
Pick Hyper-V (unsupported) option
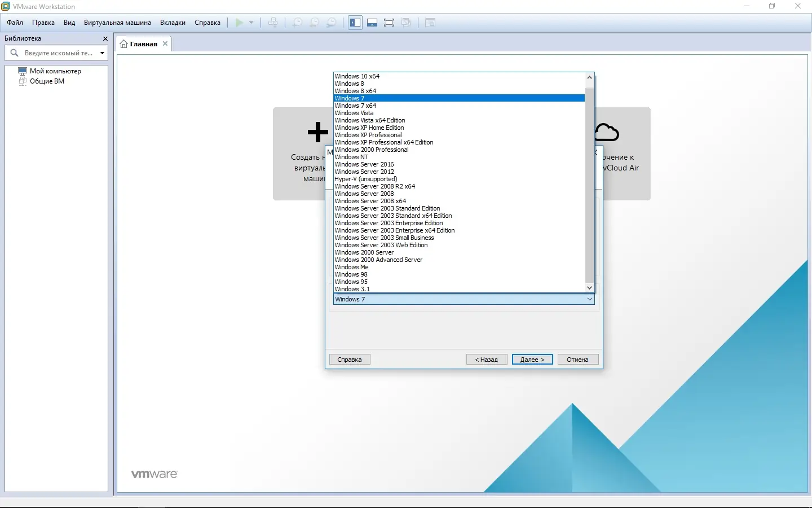pyautogui.click(x=460, y=179)
